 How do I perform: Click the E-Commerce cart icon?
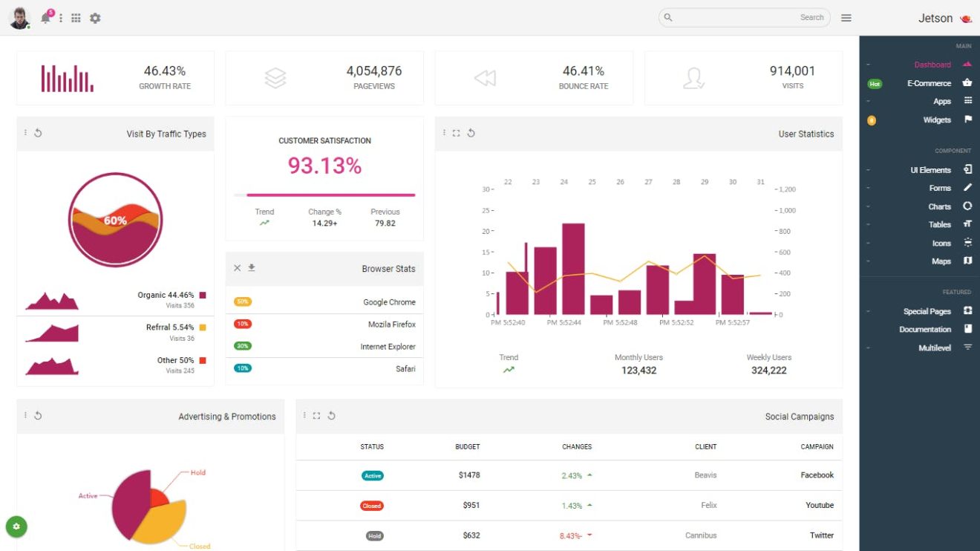click(967, 83)
